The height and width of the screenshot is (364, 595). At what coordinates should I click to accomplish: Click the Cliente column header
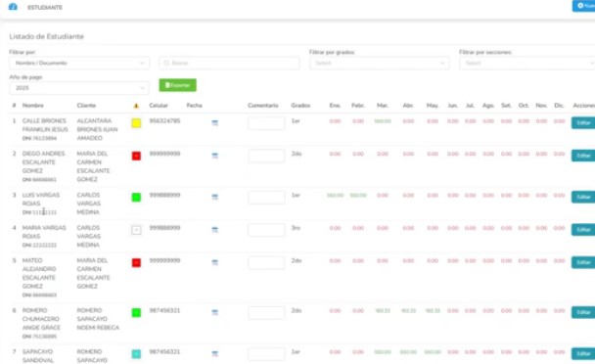click(x=86, y=106)
